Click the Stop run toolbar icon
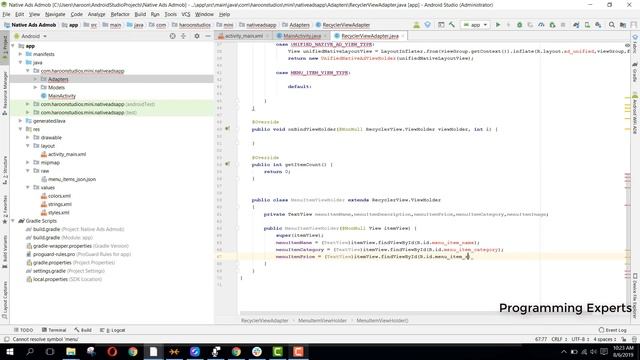Screen dimensions: 640x360 [x=563, y=25]
